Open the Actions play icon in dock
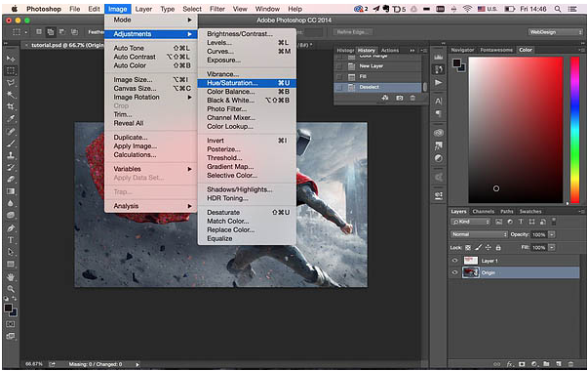This screenshot has height=371, width=588. (439, 83)
